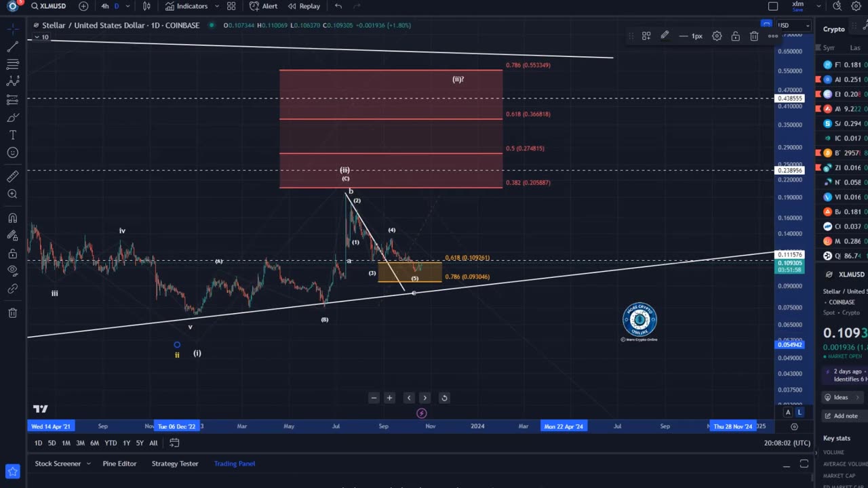
Task: Open the Trading Panel tab
Action: [235, 464]
